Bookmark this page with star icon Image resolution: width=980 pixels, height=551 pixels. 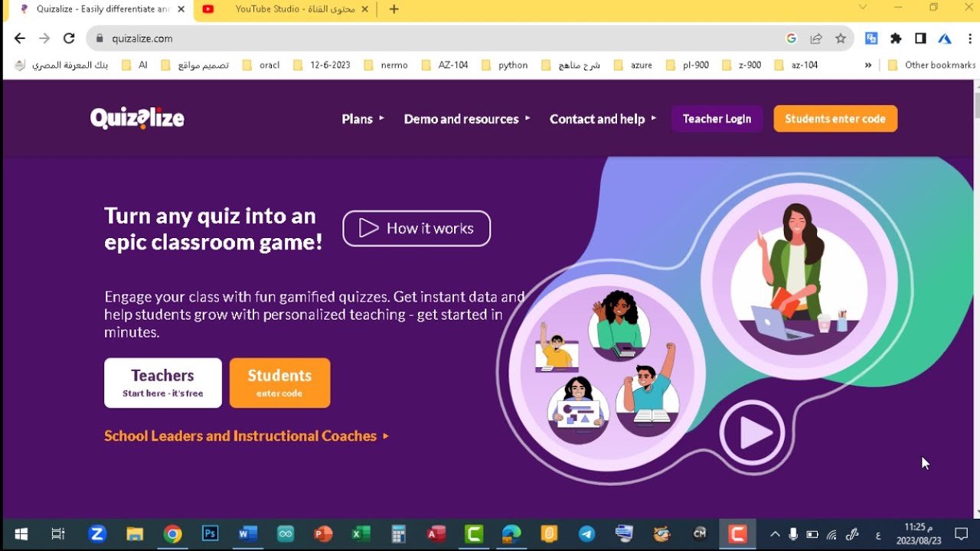coord(841,38)
